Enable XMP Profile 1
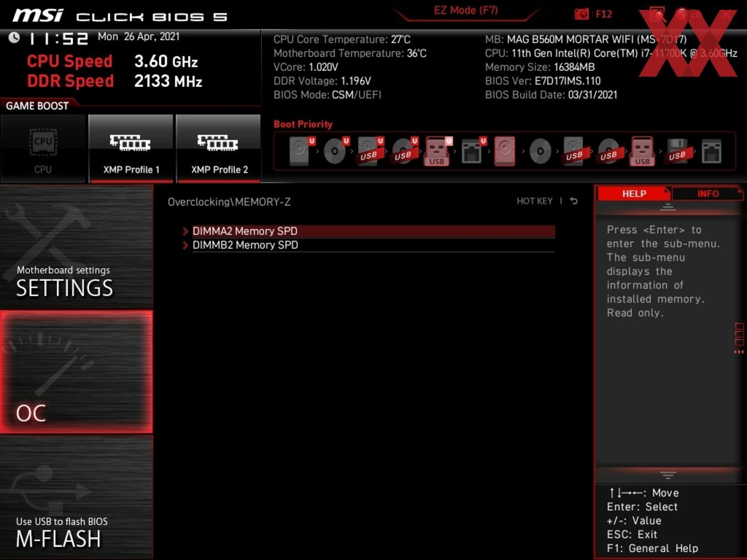The image size is (747, 560). (x=131, y=148)
